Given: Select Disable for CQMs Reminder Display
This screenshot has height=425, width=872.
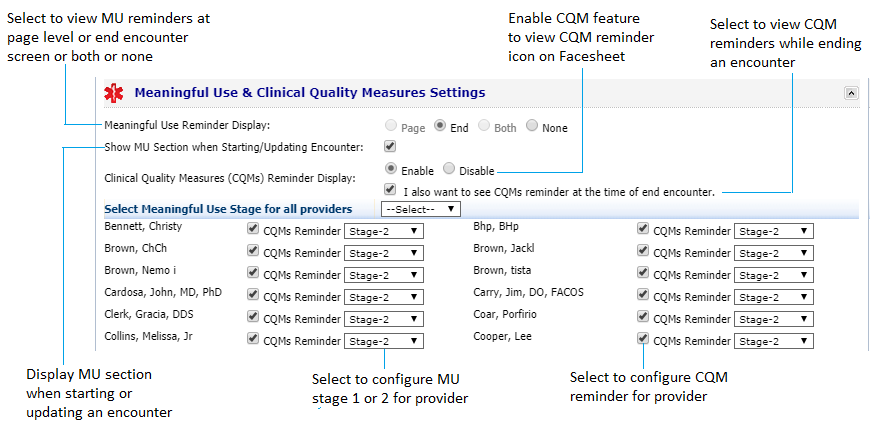Looking at the screenshot, I should pyautogui.click(x=449, y=169).
